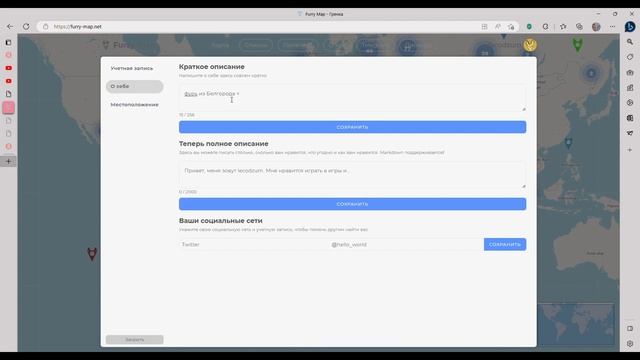Open the Местоположение section

[134, 104]
